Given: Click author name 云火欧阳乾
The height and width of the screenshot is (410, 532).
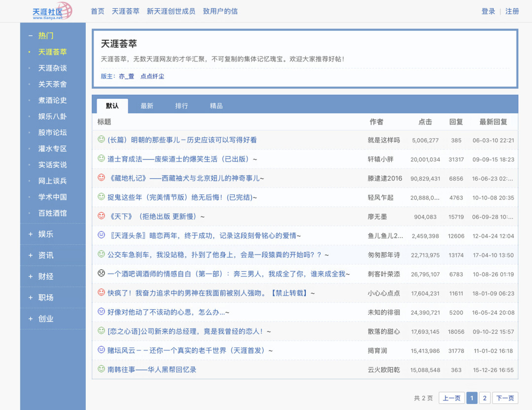Looking at the screenshot, I should pyautogui.click(x=384, y=370).
